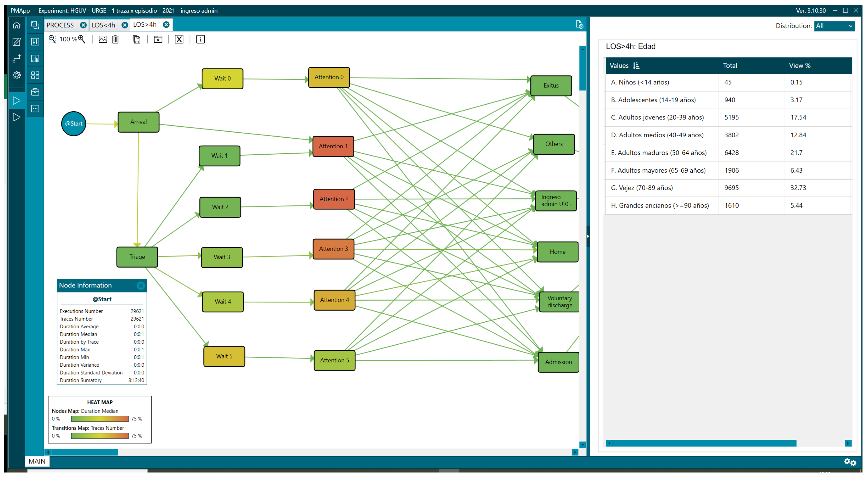The height and width of the screenshot is (478, 868).
Task: Click the Excel export X icon
Action: [179, 39]
